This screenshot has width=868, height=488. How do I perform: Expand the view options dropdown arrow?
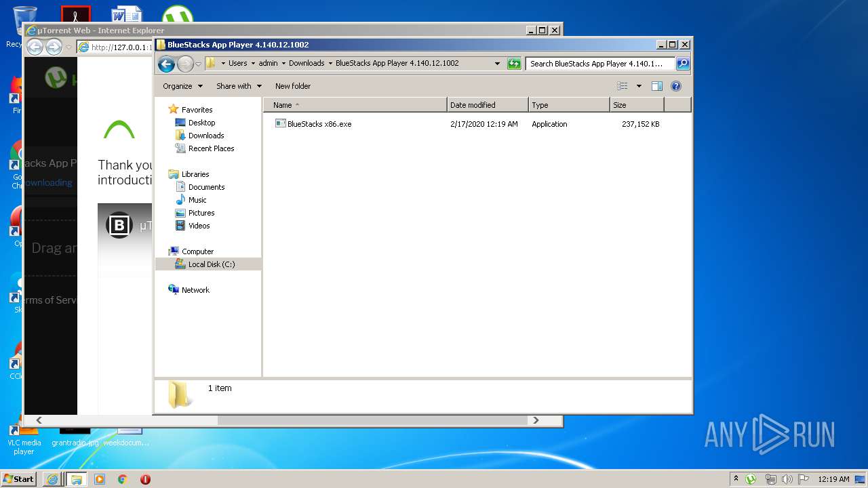pos(639,86)
